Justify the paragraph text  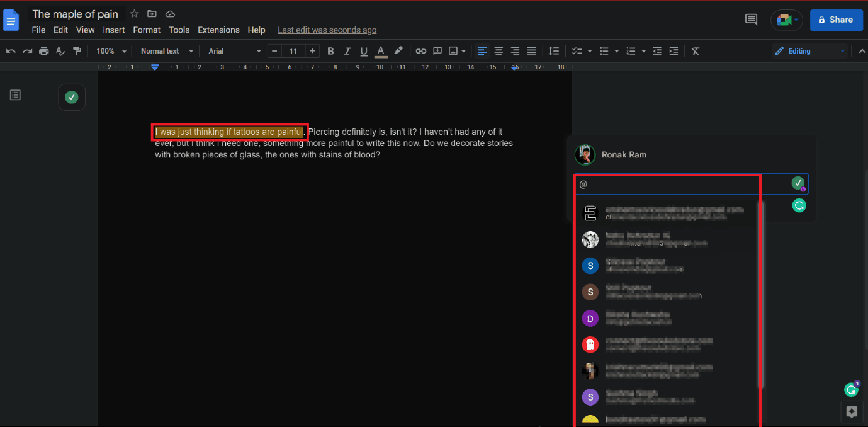531,51
